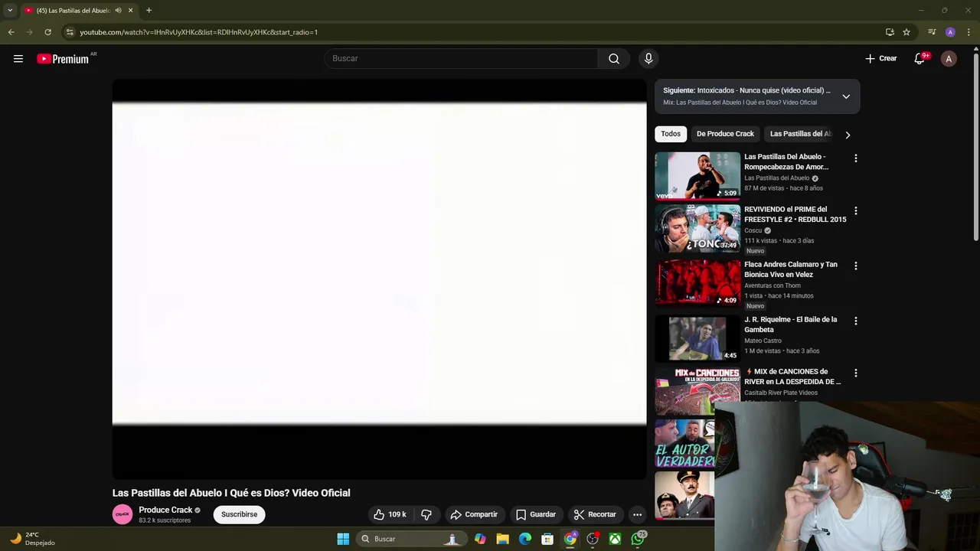
Task: Reload the current page
Action: tap(47, 32)
